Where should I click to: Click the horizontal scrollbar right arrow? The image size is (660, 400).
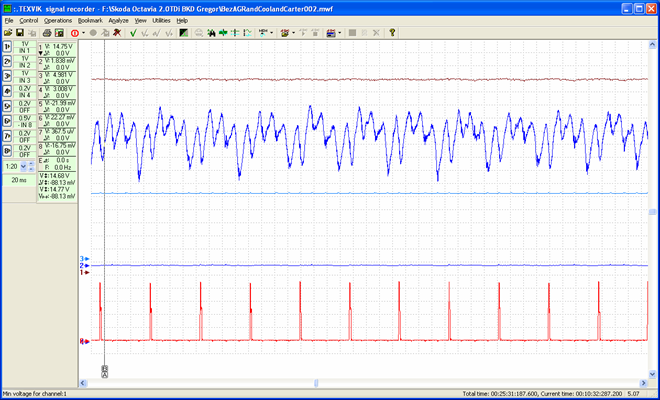[643, 383]
